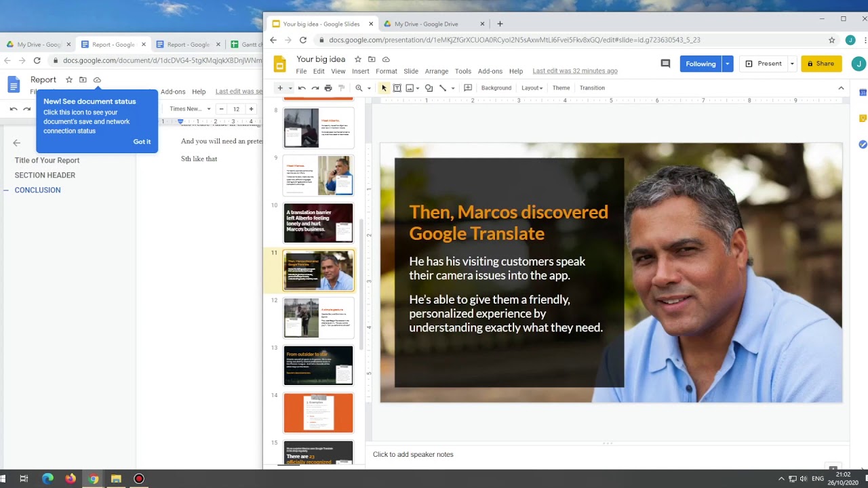Image resolution: width=868 pixels, height=488 pixels.
Task: Open the Following dropdown arrow
Action: pos(727,64)
